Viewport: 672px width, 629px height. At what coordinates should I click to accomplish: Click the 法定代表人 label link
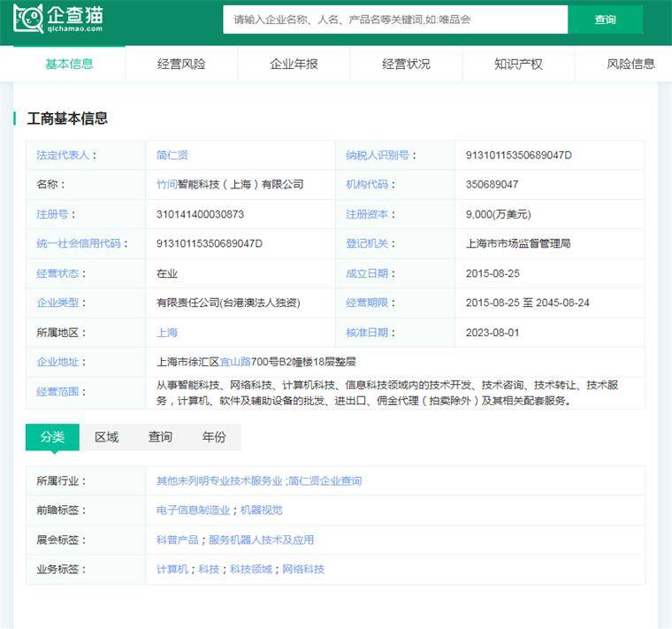[x=63, y=155]
